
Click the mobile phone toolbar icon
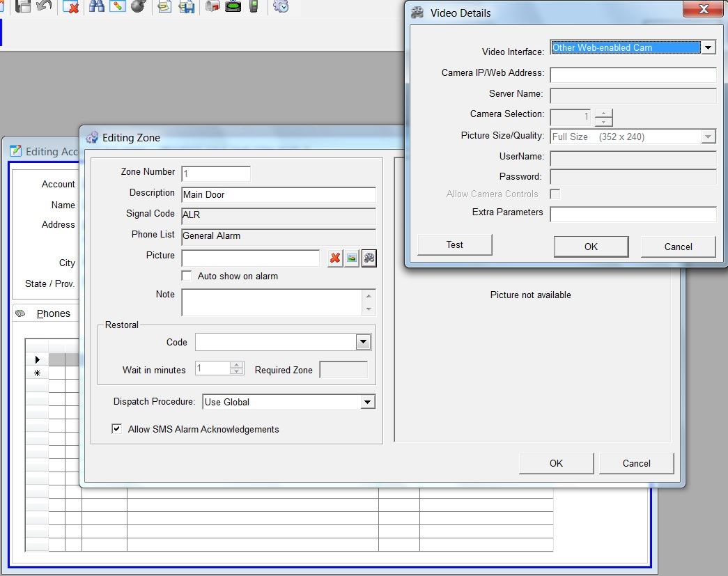coord(254,6)
